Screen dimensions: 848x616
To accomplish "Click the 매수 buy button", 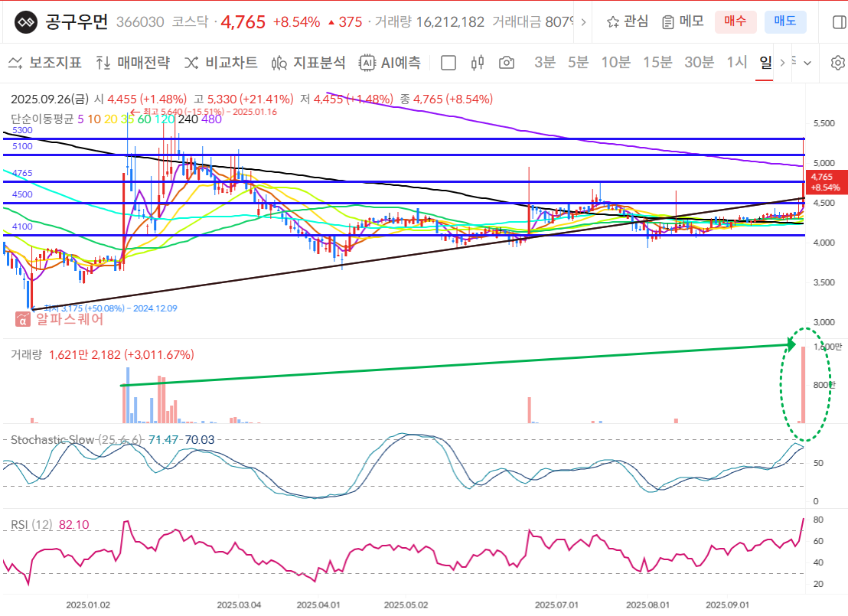I will (x=735, y=21).
